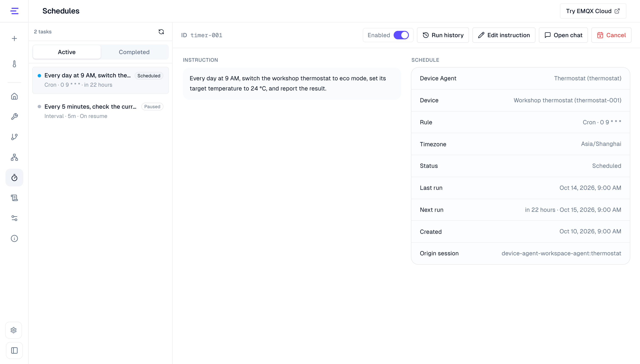The height and width of the screenshot is (364, 640).
Task: Open the network topology sidebar icon
Action: click(14, 157)
